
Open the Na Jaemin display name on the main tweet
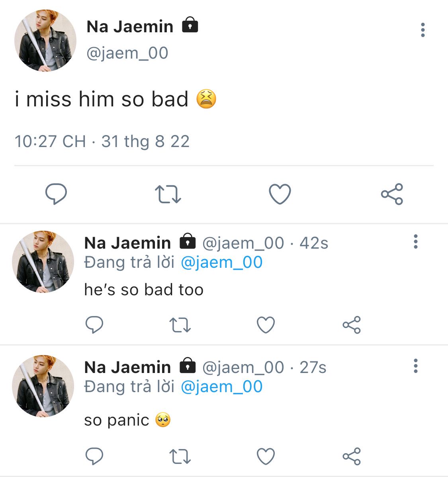(x=130, y=27)
